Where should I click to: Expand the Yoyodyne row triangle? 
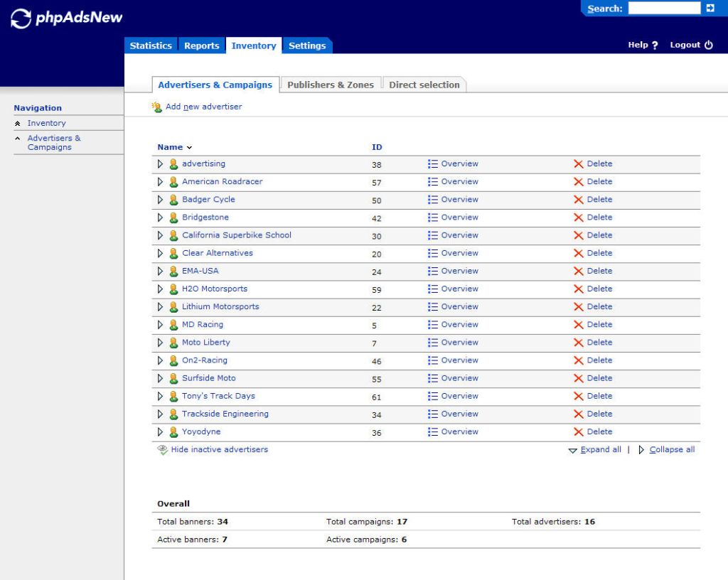pos(160,432)
